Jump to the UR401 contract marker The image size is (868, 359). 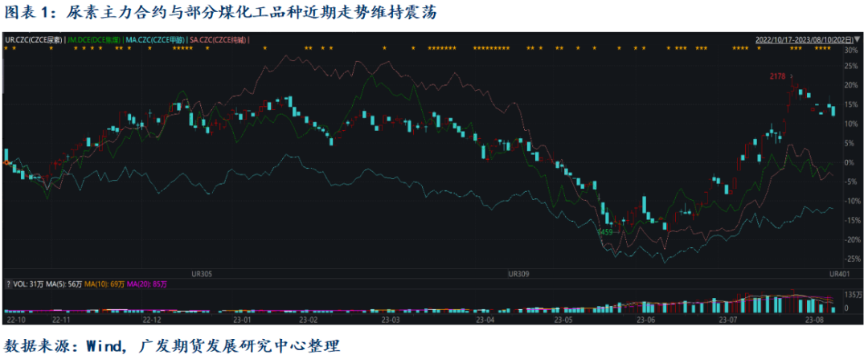[839, 274]
